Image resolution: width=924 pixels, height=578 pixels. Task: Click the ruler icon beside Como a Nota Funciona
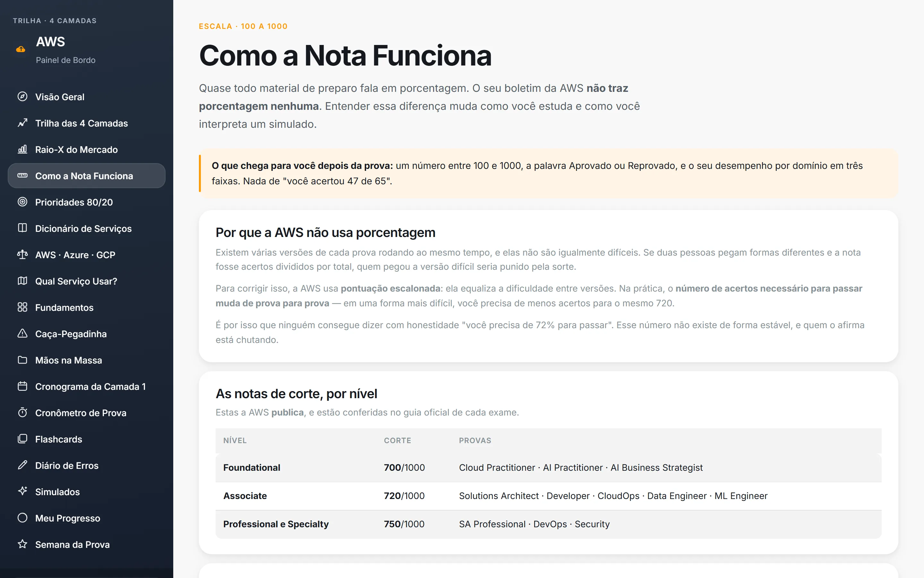click(22, 175)
